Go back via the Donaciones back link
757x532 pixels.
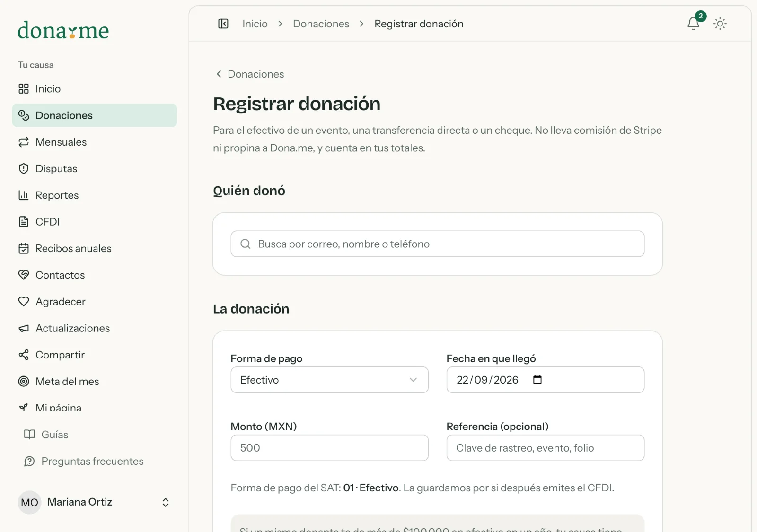250,74
